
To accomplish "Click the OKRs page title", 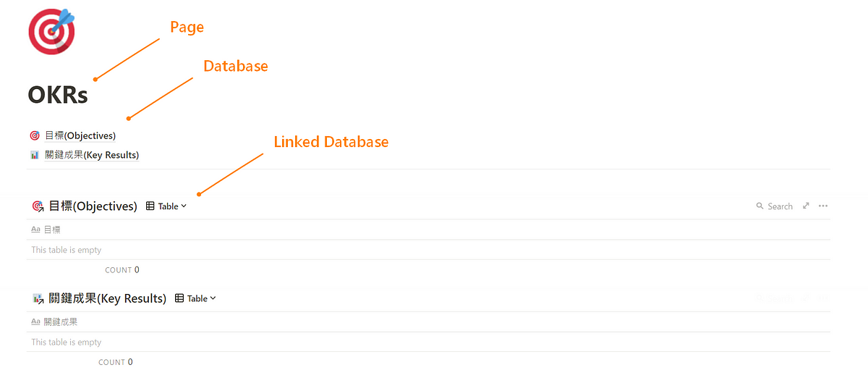I will (58, 95).
